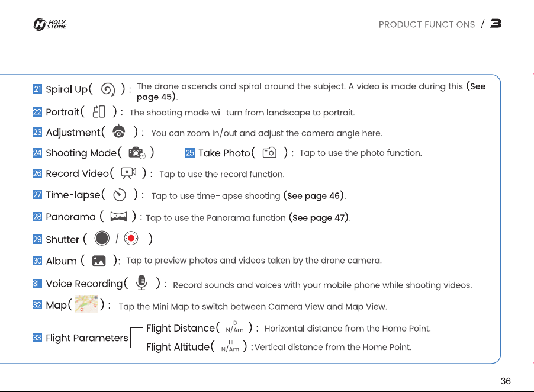Click the dark photo Shutter button

coord(102,238)
